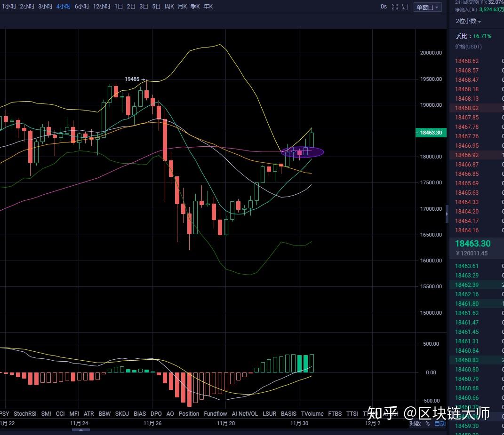Select the 1日 daily timeframe

119,7
